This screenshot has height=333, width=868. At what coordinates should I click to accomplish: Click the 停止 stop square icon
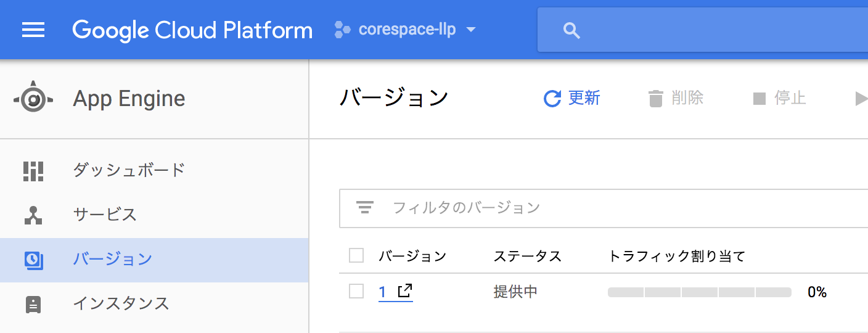point(759,99)
